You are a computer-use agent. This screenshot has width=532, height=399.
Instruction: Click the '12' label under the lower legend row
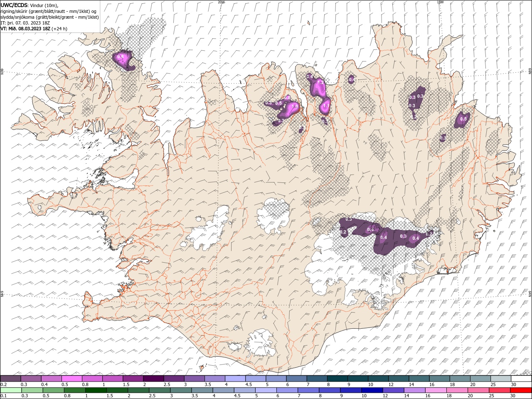point(386,396)
